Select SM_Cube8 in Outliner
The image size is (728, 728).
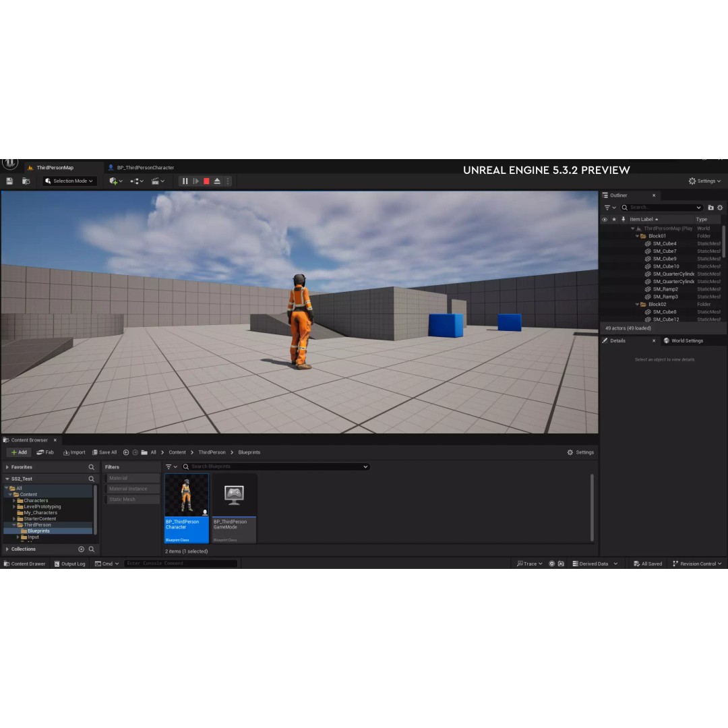(x=665, y=312)
